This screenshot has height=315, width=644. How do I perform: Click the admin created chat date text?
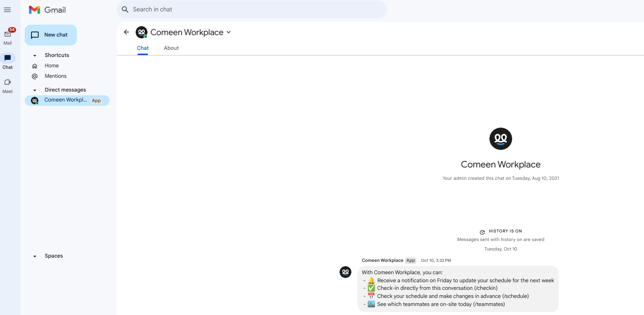click(501, 178)
